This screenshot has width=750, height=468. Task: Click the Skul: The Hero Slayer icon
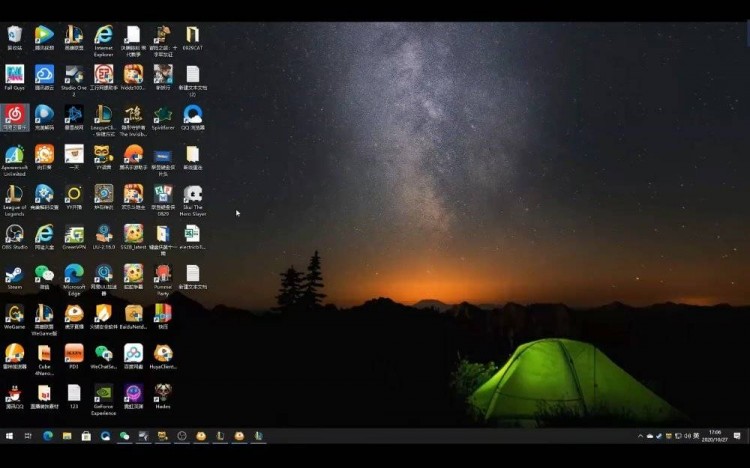coord(192,194)
